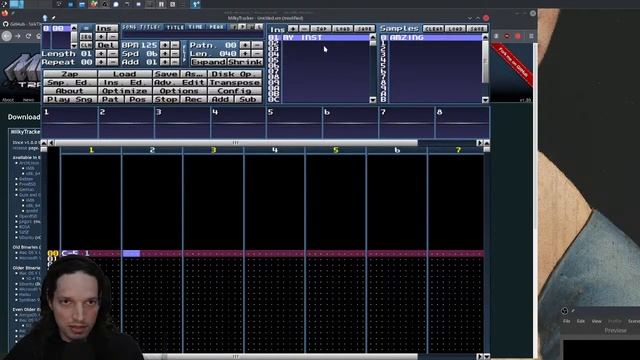Click the Ins list scroll-down arrow

[373, 100]
